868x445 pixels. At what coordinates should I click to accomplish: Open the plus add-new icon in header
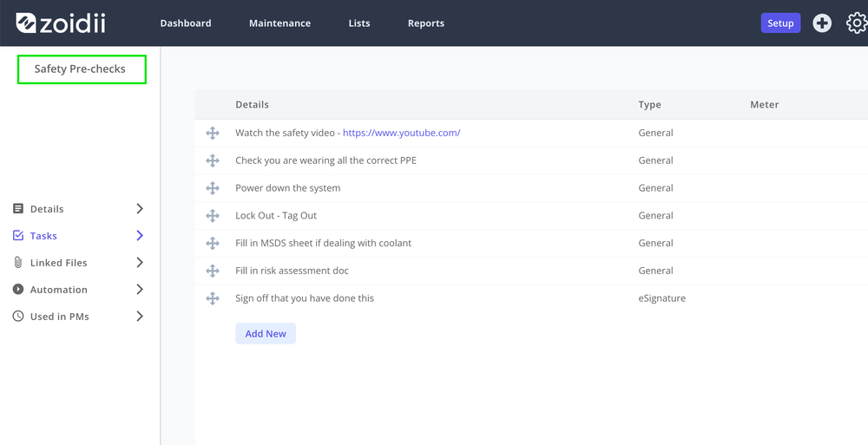[x=822, y=23]
